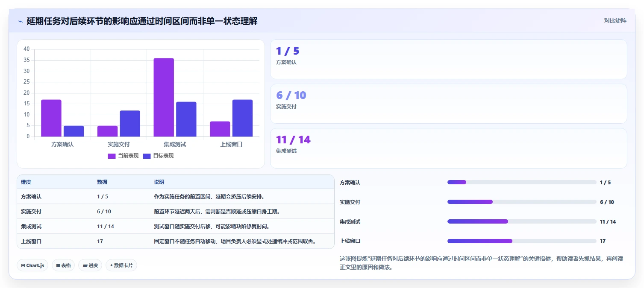Click the 集成测试 x-axis label in the chart
This screenshot has width=644, height=288.
[x=175, y=144]
